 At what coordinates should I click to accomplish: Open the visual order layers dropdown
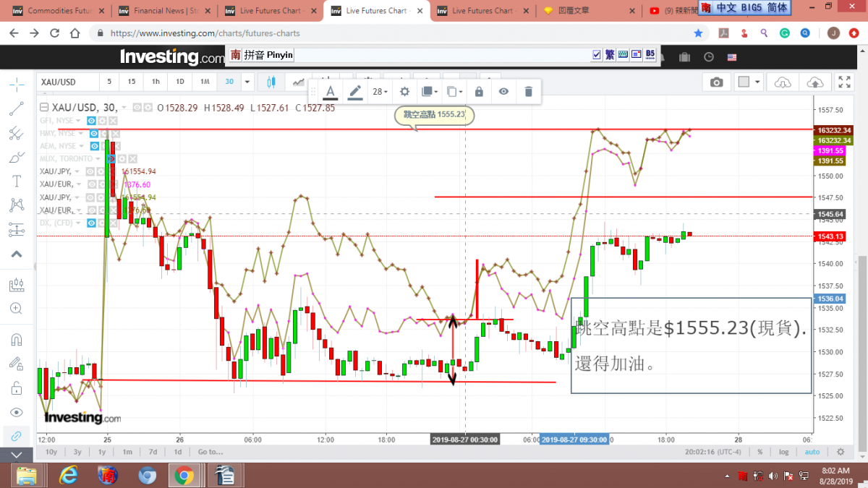(x=429, y=91)
